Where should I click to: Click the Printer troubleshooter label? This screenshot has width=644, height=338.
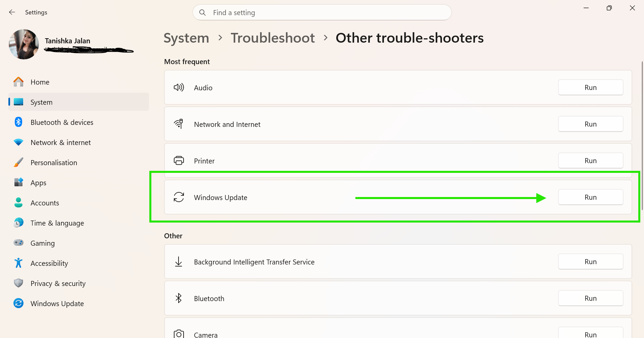pos(204,161)
